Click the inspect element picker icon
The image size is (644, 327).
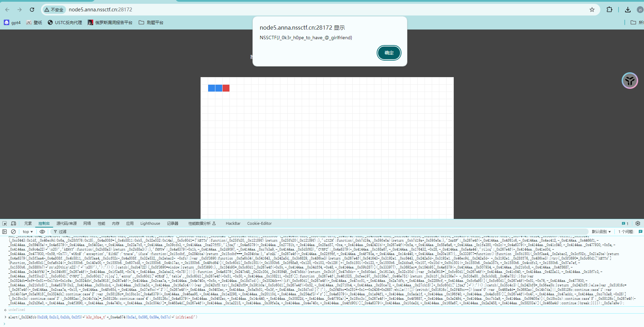4,223
